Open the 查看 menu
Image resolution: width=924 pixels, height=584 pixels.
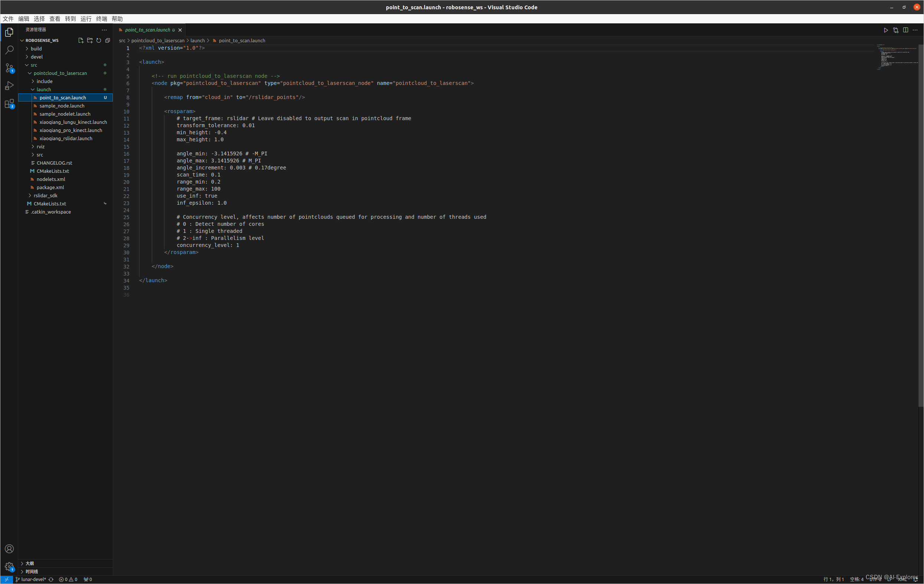pos(55,19)
